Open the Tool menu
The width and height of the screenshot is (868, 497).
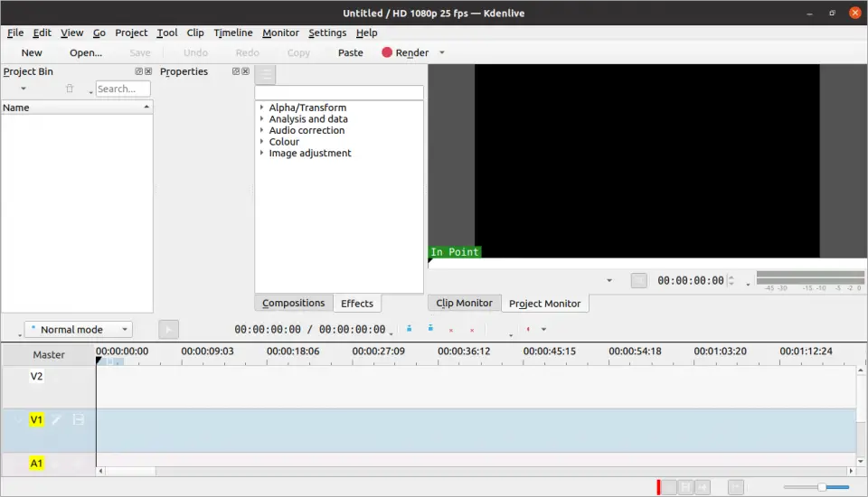pyautogui.click(x=166, y=33)
